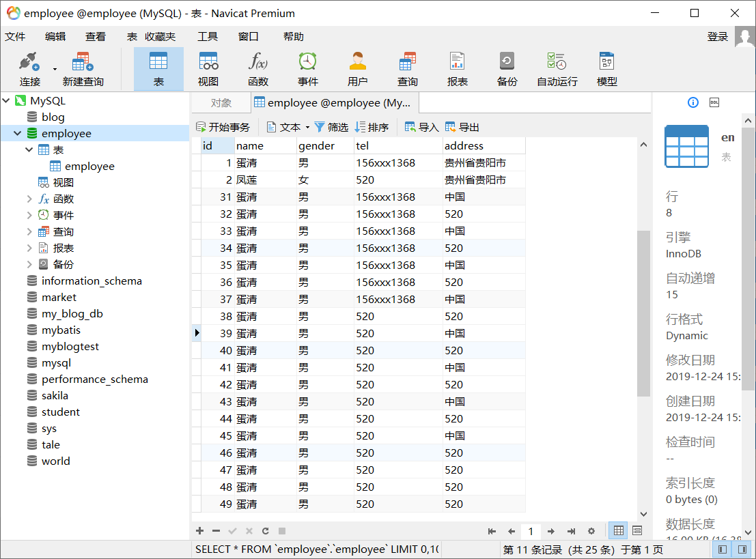
Task: Expand the 事件 tree node
Action: [29, 215]
